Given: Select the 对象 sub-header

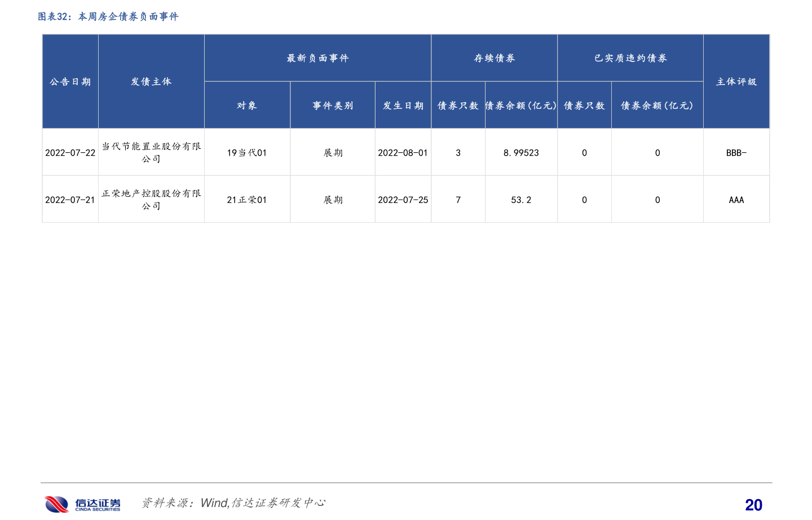Looking at the screenshot, I should pos(247,104).
